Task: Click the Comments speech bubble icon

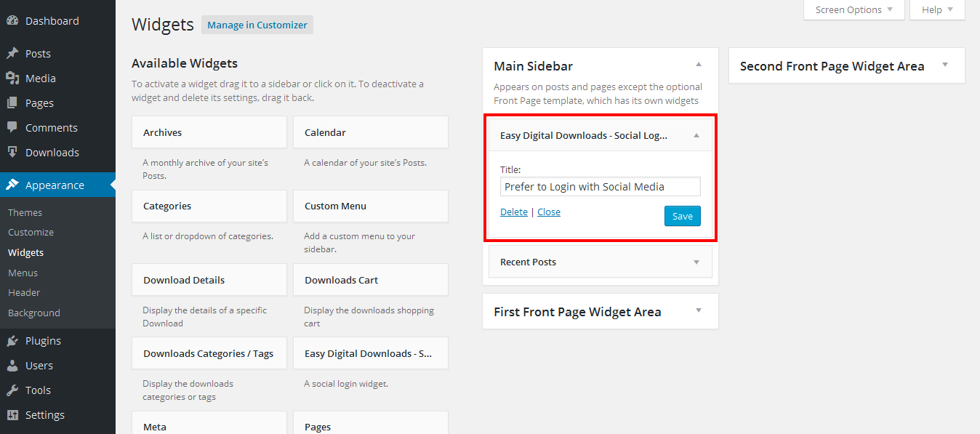Action: [12, 127]
